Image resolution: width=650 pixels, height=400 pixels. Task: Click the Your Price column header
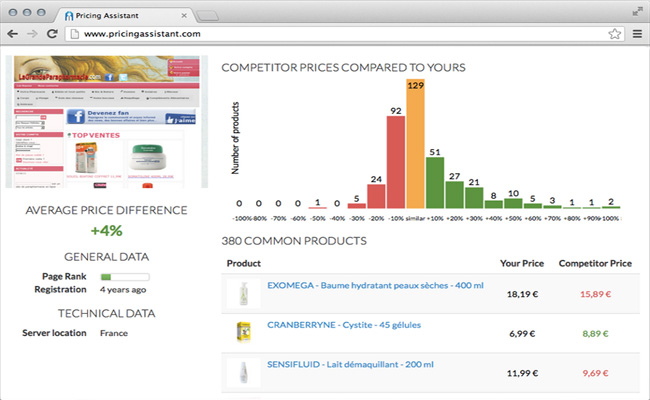[x=522, y=263]
